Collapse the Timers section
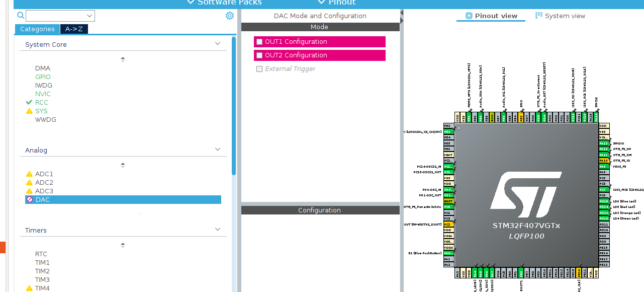Image resolution: width=644 pixels, height=292 pixels. 218,229
